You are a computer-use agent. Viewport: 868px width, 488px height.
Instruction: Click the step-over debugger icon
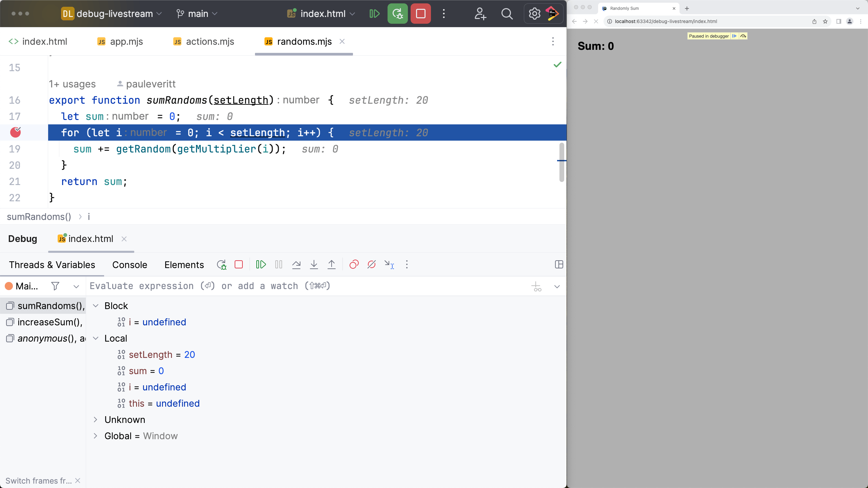click(296, 265)
